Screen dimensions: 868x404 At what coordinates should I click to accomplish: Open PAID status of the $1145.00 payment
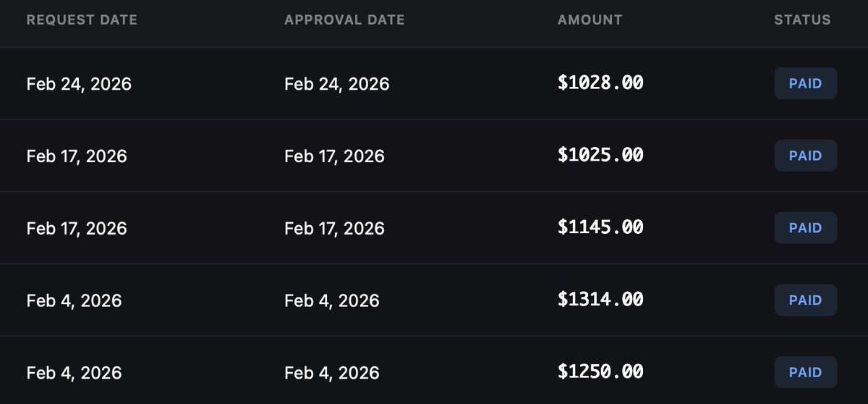[806, 228]
